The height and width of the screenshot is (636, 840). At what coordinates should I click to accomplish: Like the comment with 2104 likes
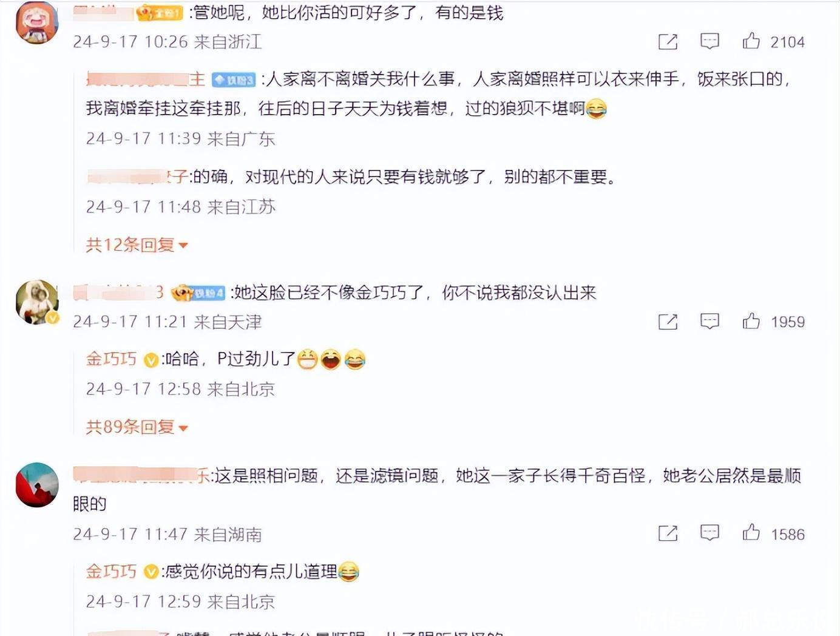[x=751, y=41]
